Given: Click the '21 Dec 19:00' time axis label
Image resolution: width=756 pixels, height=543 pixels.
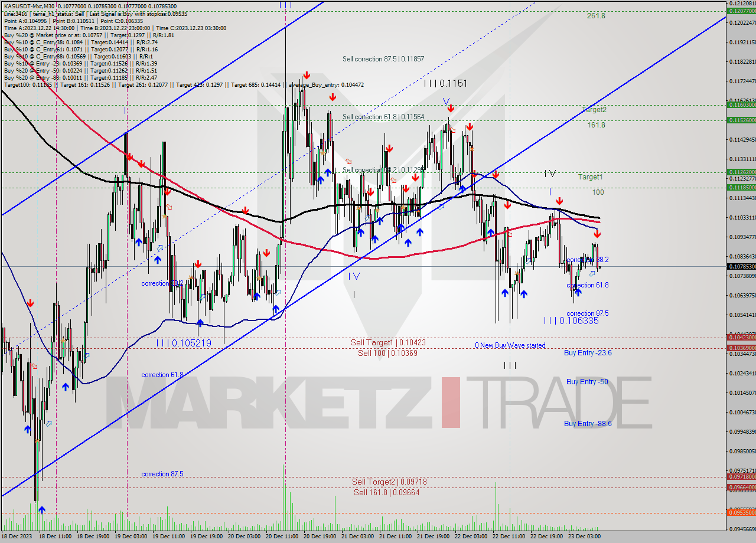Looking at the screenshot, I should 433,537.
